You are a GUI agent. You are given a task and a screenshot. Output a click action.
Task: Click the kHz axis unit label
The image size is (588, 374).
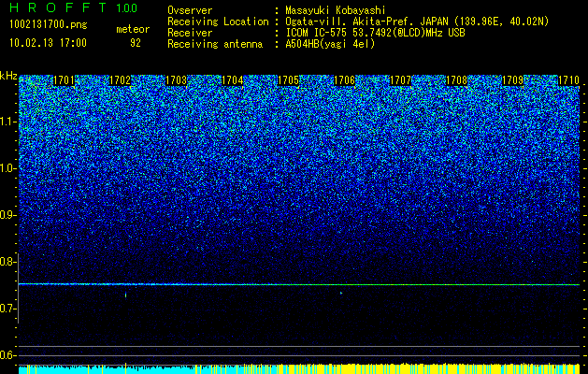click(8, 76)
